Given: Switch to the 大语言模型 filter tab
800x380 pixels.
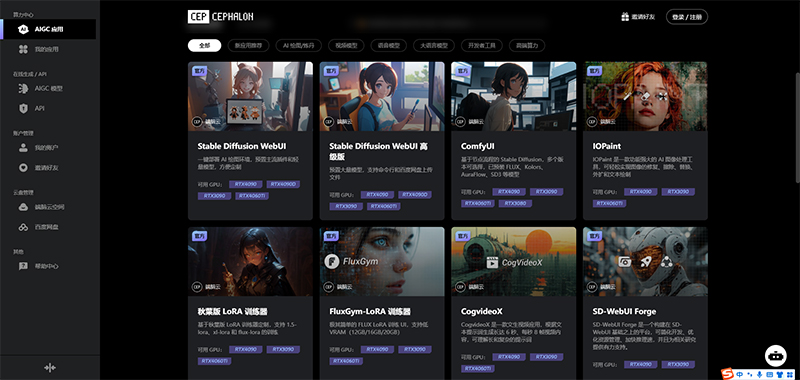Looking at the screenshot, I should [434, 45].
